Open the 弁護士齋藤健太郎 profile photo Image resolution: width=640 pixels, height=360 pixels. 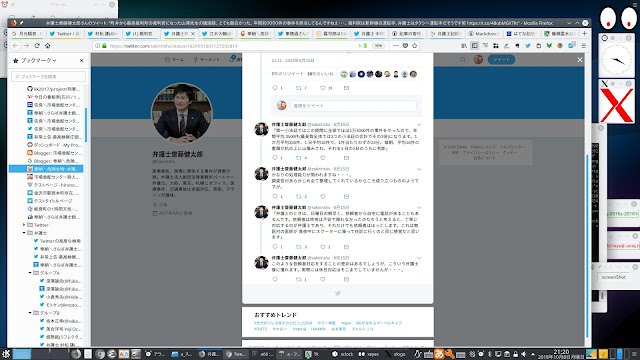coord(182,113)
